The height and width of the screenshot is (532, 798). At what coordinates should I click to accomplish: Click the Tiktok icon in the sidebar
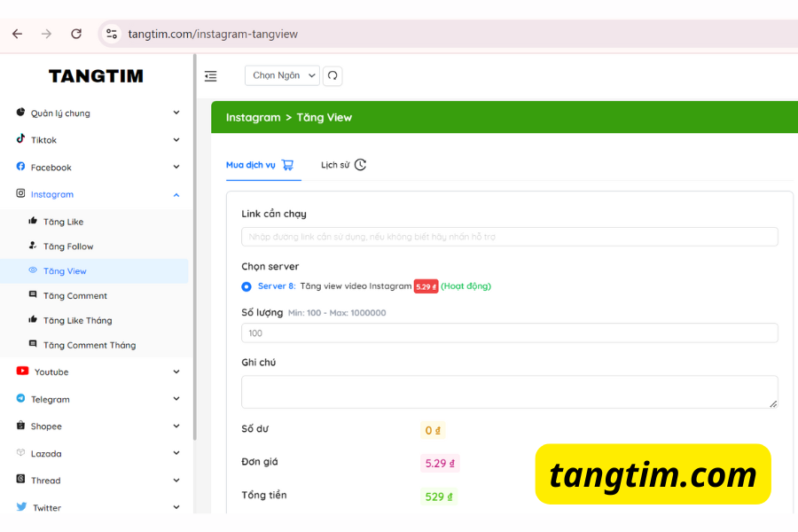point(20,139)
